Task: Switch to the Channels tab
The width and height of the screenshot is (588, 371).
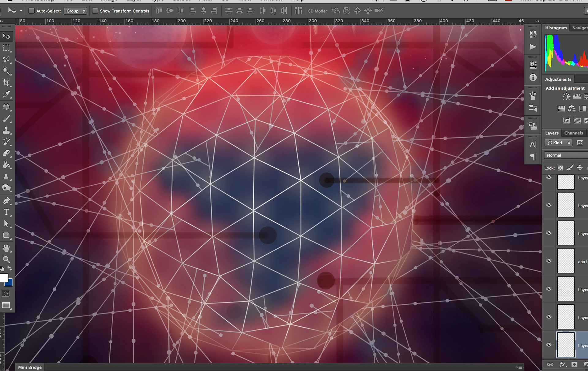Action: tap(574, 133)
